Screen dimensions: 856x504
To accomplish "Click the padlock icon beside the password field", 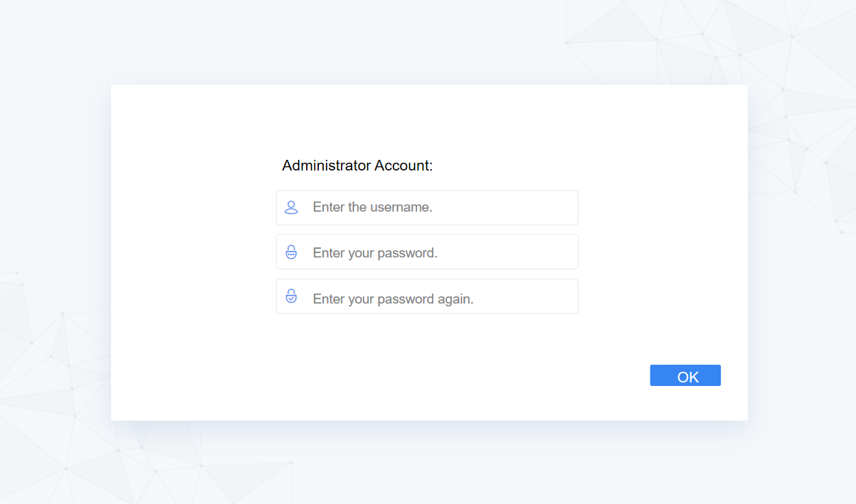I will point(291,251).
